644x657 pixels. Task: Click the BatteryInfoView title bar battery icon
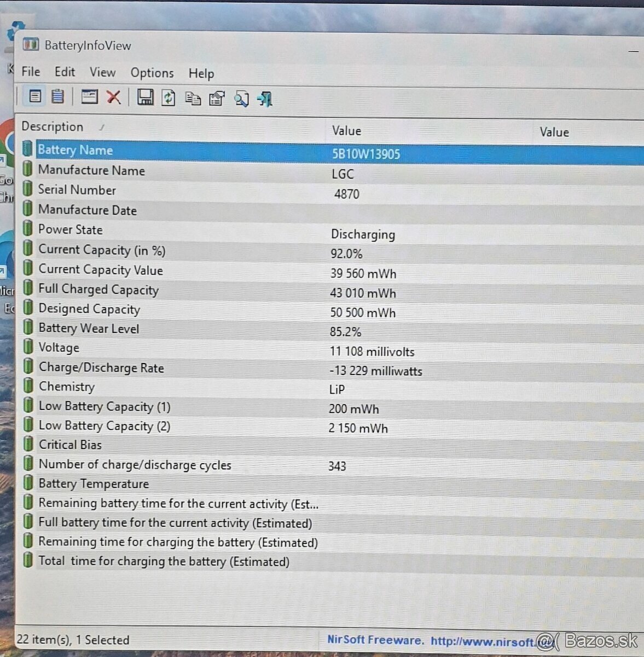(x=31, y=45)
